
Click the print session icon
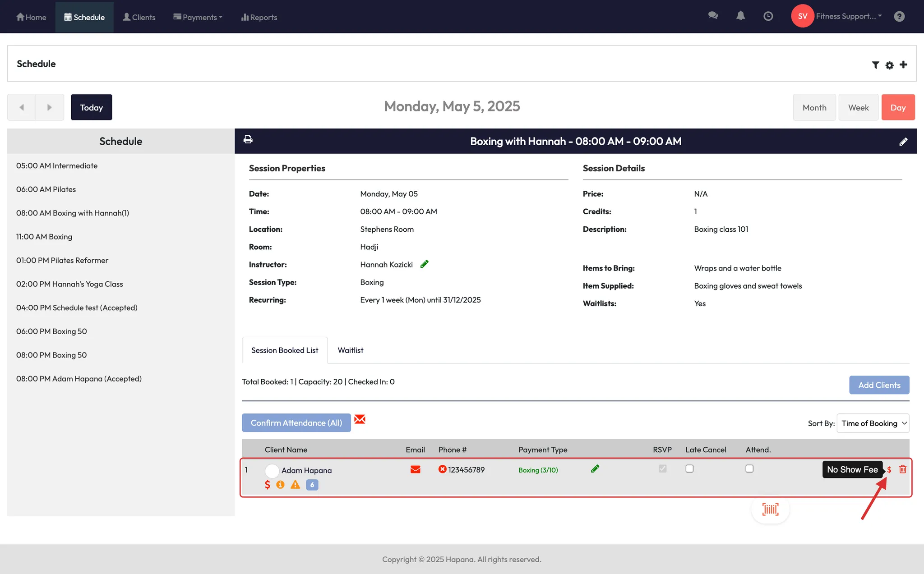point(248,139)
